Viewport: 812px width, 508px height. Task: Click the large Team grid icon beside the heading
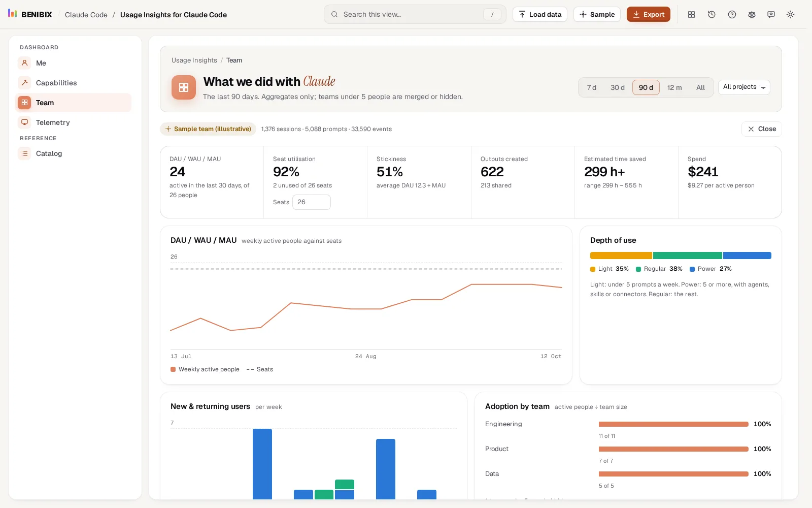click(x=184, y=87)
